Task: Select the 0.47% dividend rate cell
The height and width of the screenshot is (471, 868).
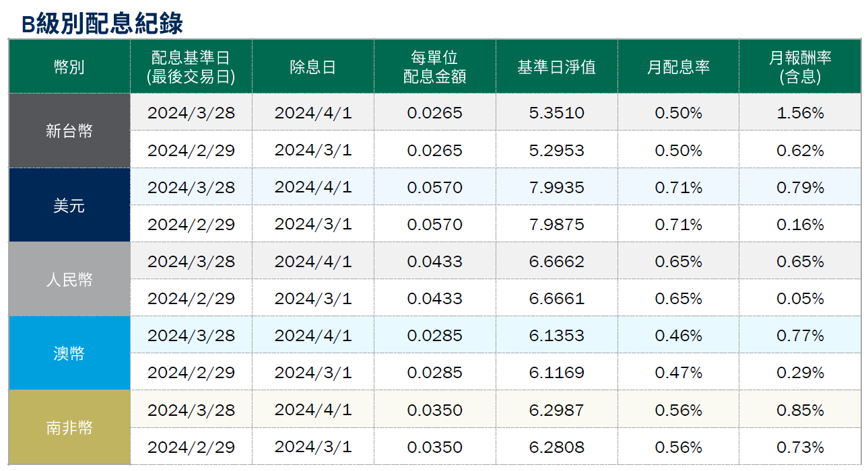Action: coord(678,373)
